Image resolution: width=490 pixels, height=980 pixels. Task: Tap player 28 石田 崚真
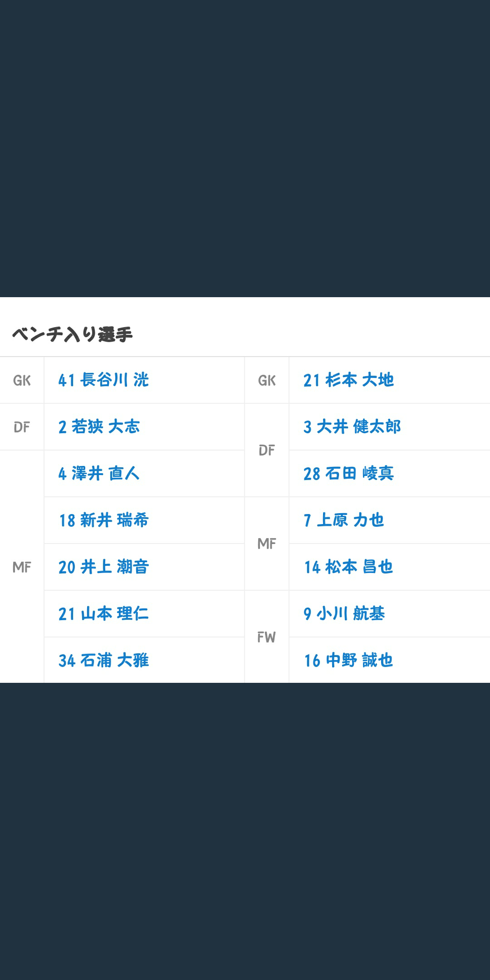tap(348, 474)
